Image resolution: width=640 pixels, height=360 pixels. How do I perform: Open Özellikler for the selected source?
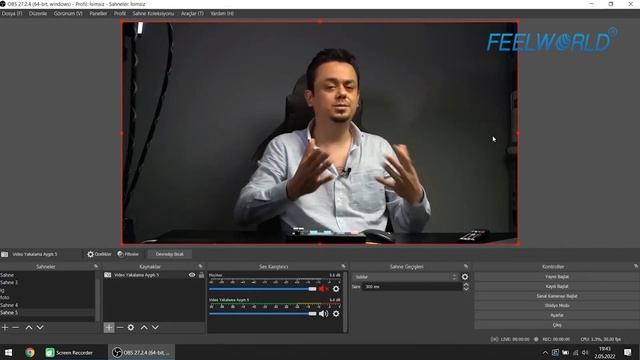[x=99, y=254]
